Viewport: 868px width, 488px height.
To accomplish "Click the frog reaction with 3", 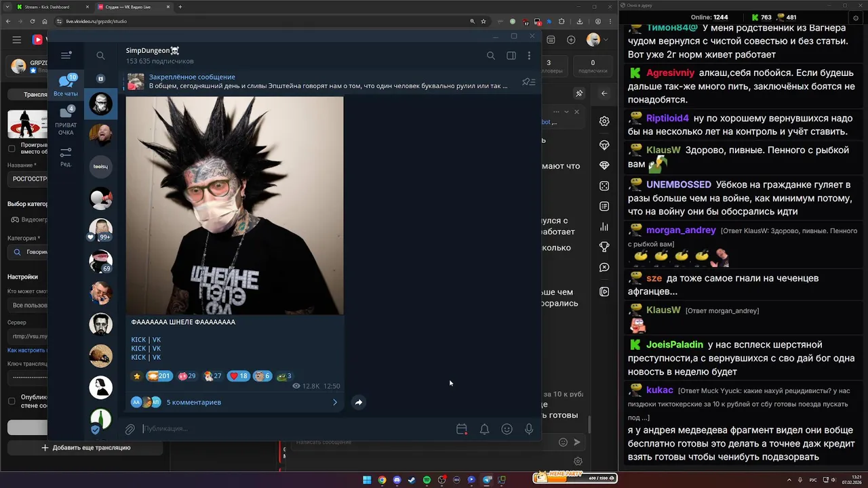I will click(x=283, y=376).
